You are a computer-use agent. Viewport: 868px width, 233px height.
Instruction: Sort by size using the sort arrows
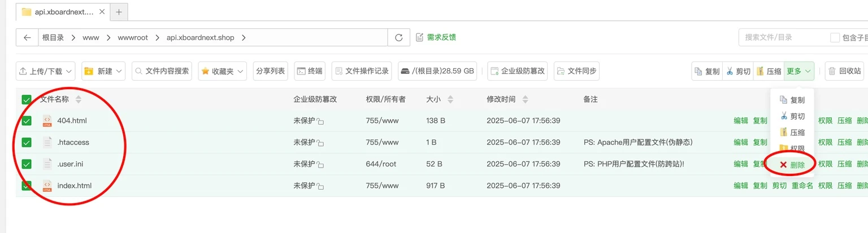450,99
